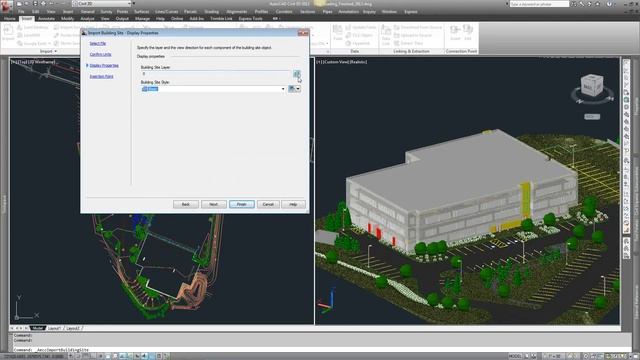Click the Save icon in the quick access toolbar
Image resolution: width=640 pixels, height=360 pixels.
click(36, 4)
